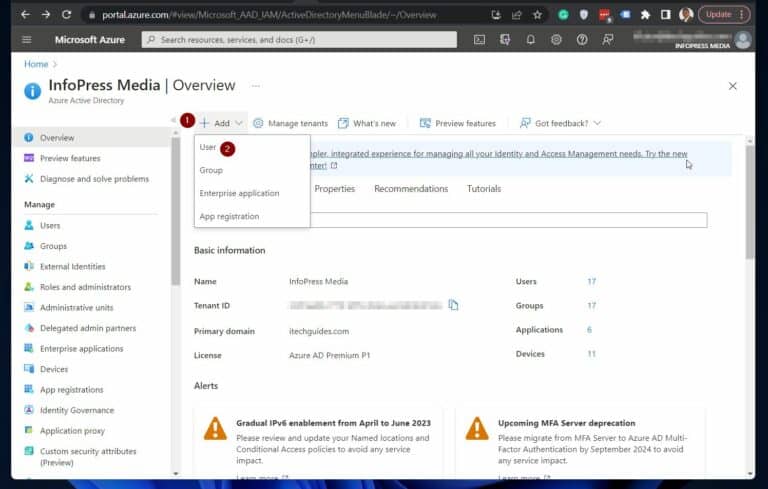Switch to the Properties tab
The image size is (768, 489).
pyautogui.click(x=335, y=189)
